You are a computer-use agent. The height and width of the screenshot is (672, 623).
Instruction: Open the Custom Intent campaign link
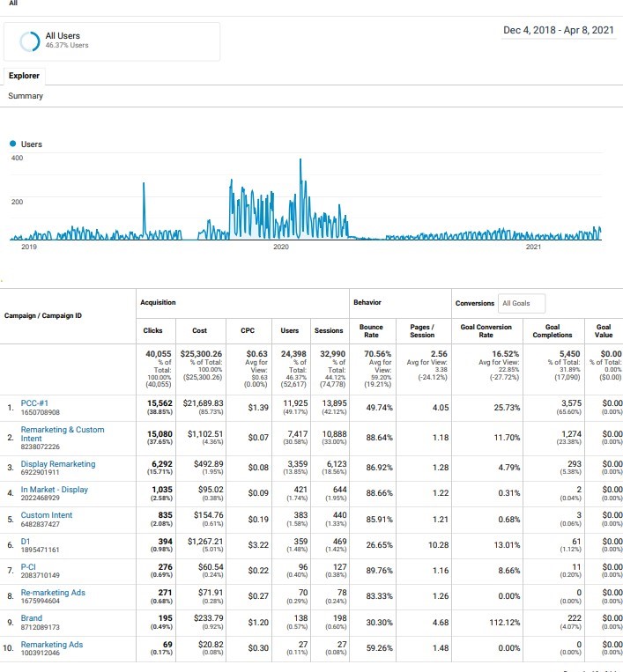47,515
